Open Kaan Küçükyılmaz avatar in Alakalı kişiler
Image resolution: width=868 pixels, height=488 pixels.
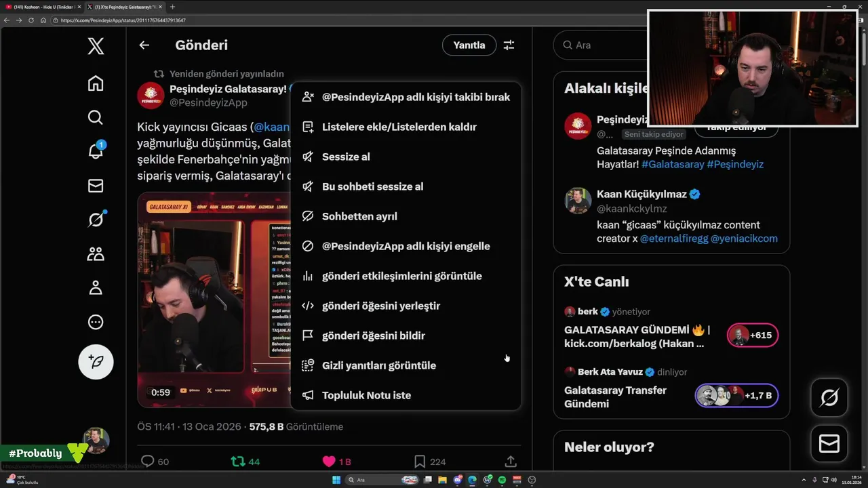point(578,201)
